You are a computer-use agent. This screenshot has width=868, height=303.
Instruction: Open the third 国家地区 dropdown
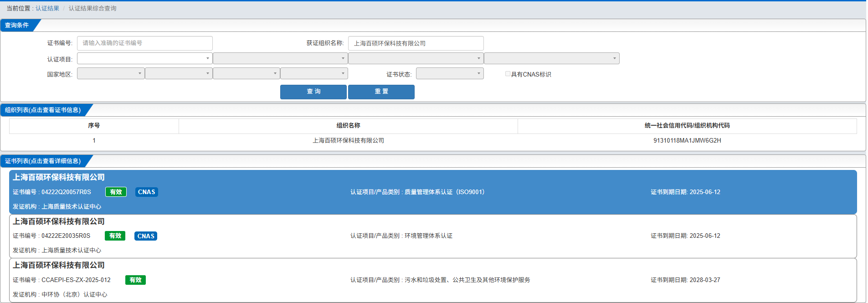click(x=247, y=73)
